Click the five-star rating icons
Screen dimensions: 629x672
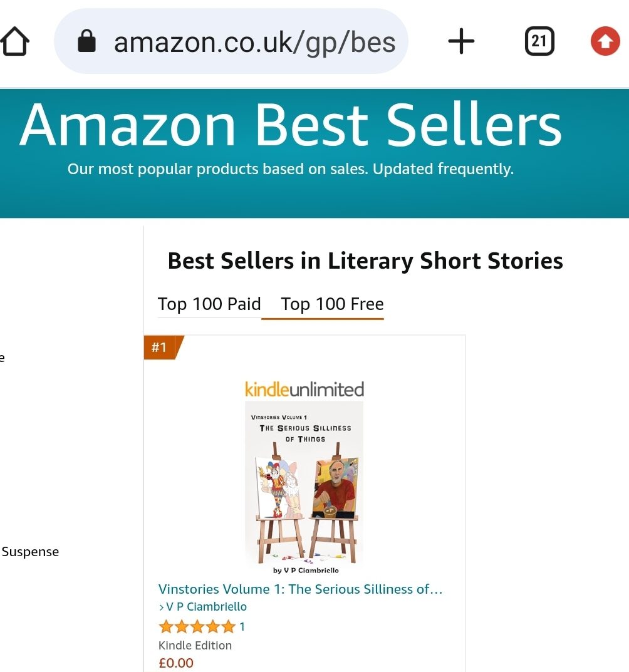pyautogui.click(x=197, y=626)
